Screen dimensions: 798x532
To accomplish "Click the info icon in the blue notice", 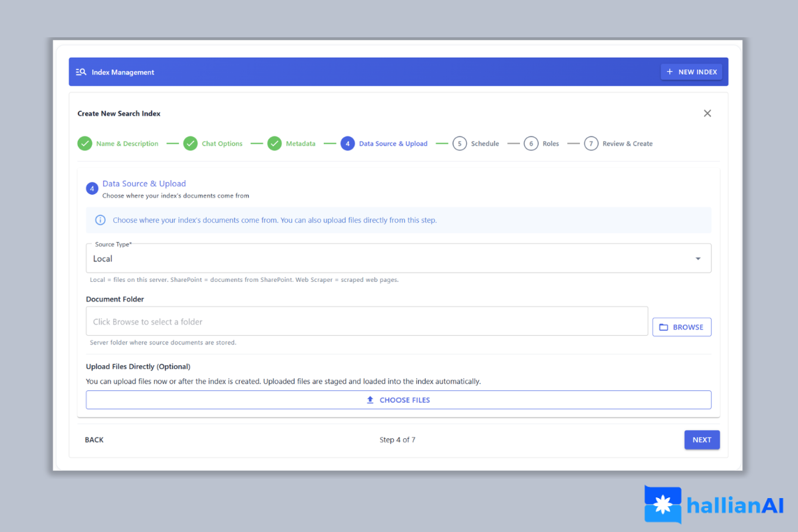I will click(x=100, y=220).
